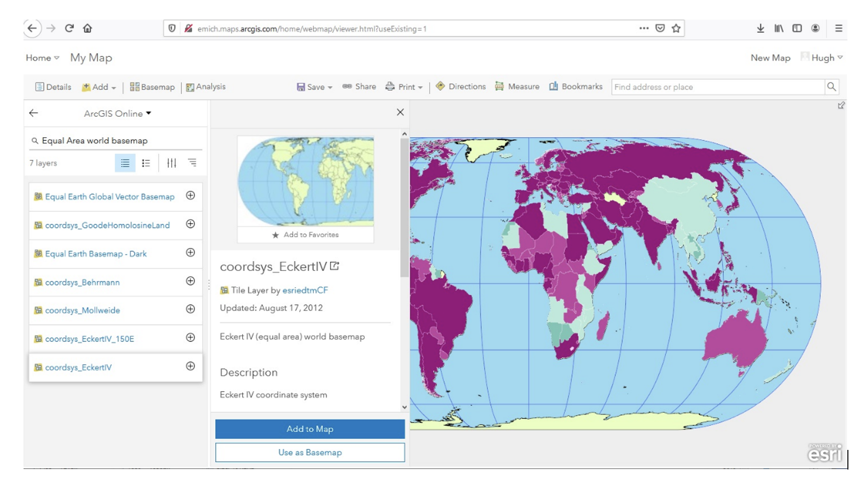The width and height of the screenshot is (868, 495).
Task: Expand the Print dropdown
Action: (404, 87)
